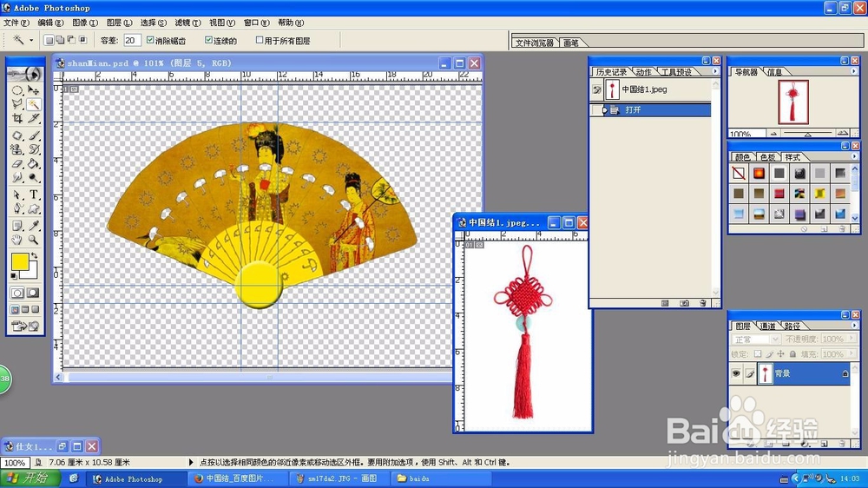Screen dimensions: 868x488
Task: Select the Paint Bucket tool
Action: click(34, 163)
